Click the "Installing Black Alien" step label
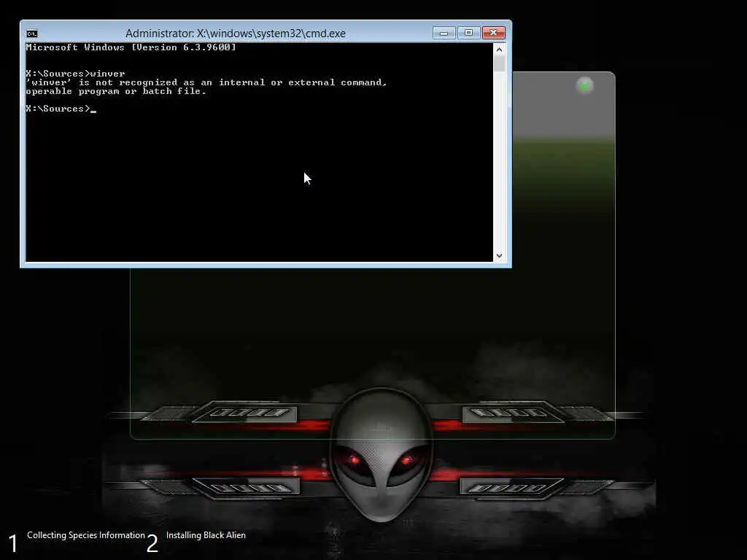Screen dimensions: 747x560 pyautogui.click(x=206, y=535)
